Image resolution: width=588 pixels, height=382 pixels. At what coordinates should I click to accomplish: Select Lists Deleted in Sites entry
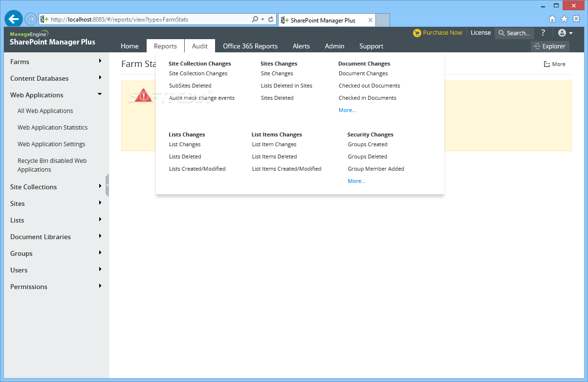pos(286,86)
